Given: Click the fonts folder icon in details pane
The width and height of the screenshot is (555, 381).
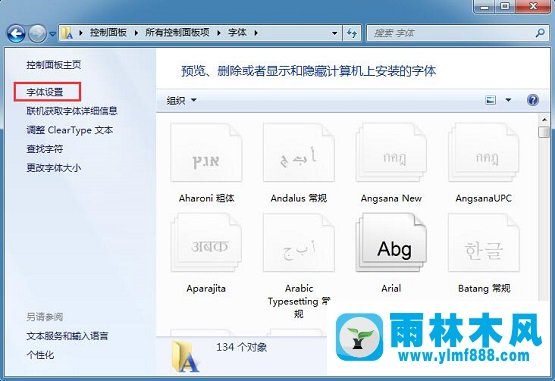Looking at the screenshot, I should point(185,356).
